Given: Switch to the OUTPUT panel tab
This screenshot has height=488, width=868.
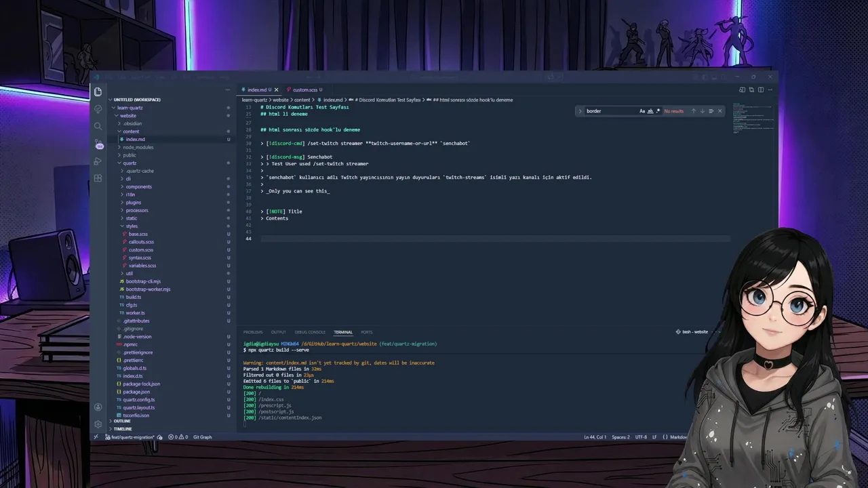Looking at the screenshot, I should pos(279,332).
